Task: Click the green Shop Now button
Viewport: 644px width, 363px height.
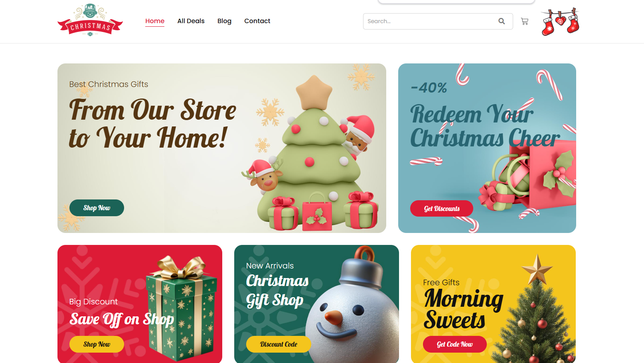Action: pos(97,208)
